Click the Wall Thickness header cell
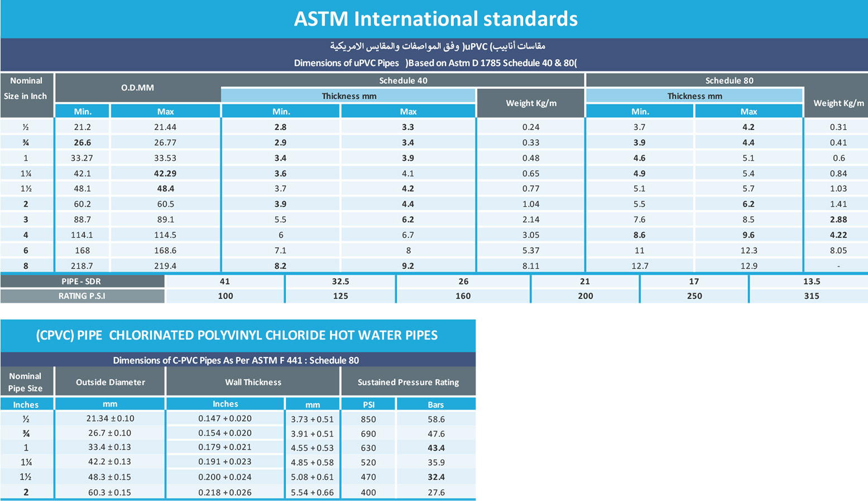Viewport: 868px width, 501px height. pos(253,382)
